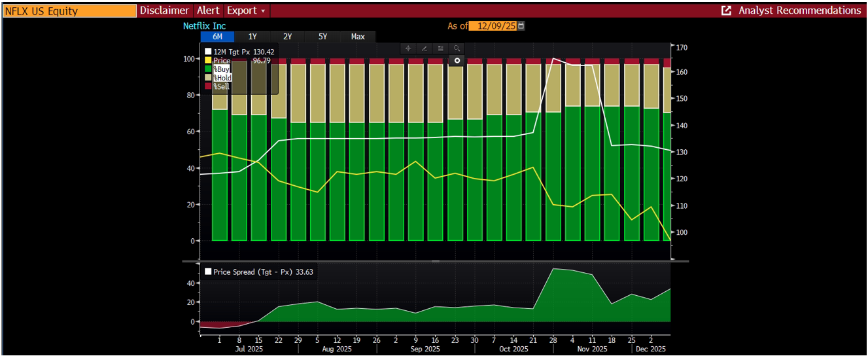Open the Disclaimer menu item

pos(164,11)
